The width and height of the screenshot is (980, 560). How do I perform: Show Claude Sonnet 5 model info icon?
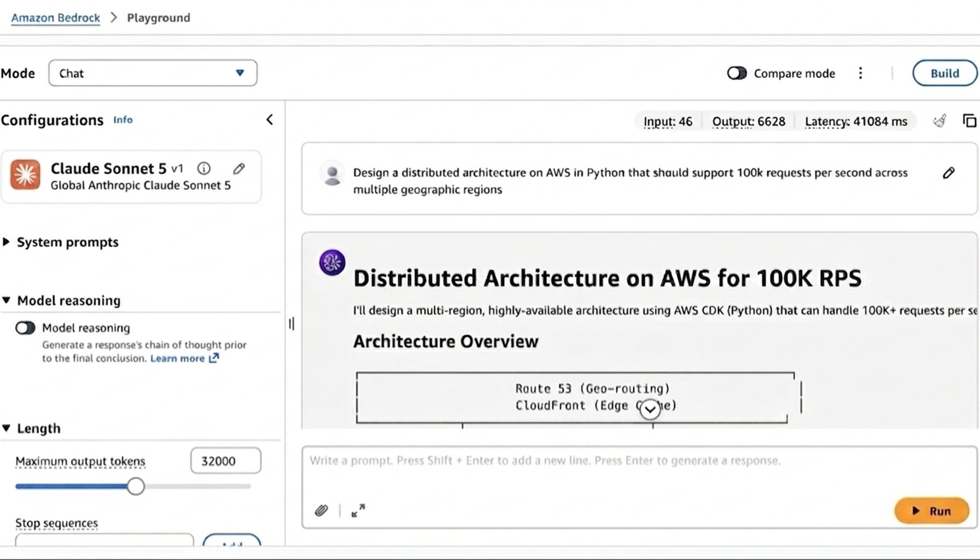point(204,168)
